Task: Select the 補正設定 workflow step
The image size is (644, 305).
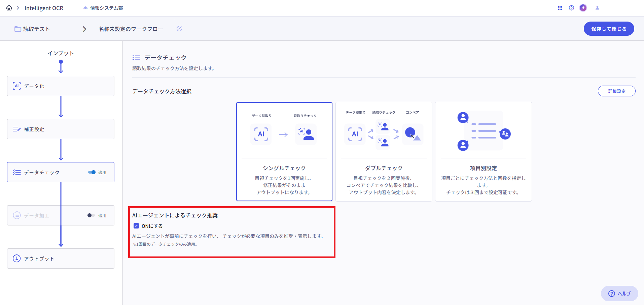Action: pos(61,129)
